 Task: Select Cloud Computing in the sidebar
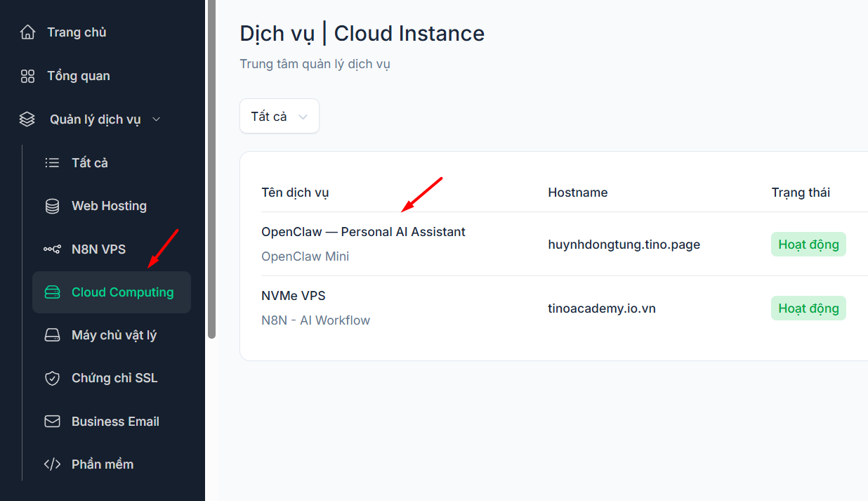(122, 292)
